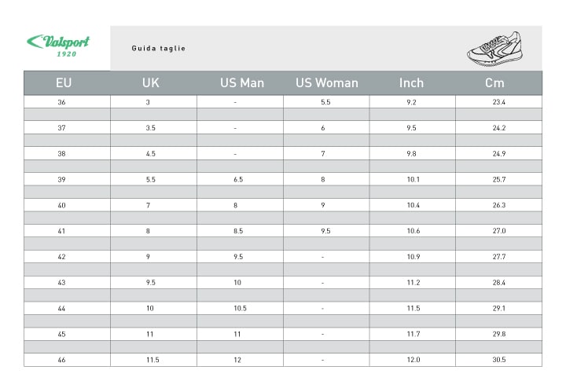Click the Guida taglie title text
This screenshot has height=392, width=566.
159,49
